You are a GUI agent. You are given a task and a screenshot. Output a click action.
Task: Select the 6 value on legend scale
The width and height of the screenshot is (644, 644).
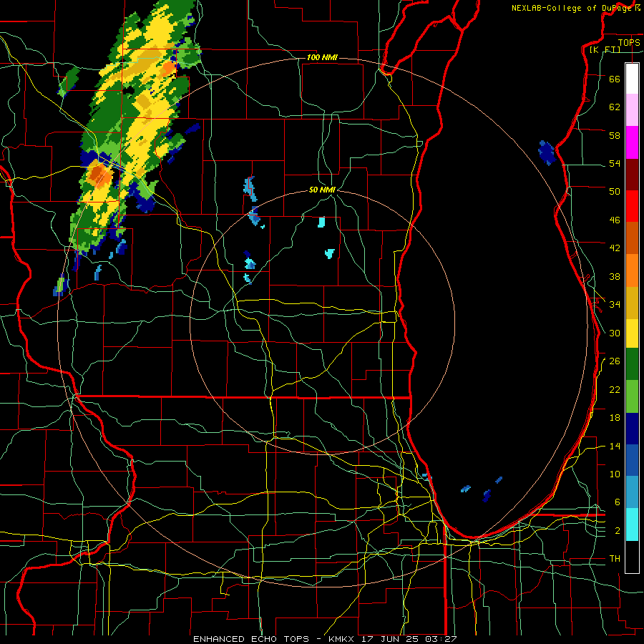point(617,502)
